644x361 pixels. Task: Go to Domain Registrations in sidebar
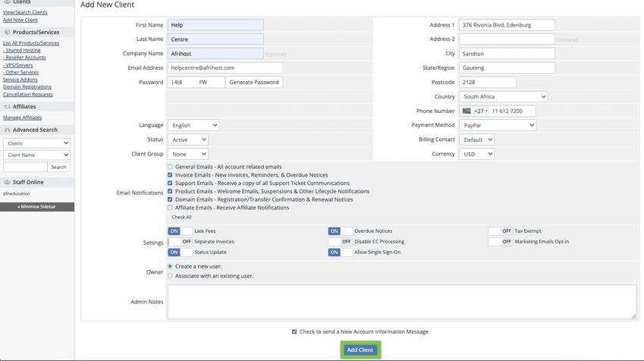pos(27,87)
